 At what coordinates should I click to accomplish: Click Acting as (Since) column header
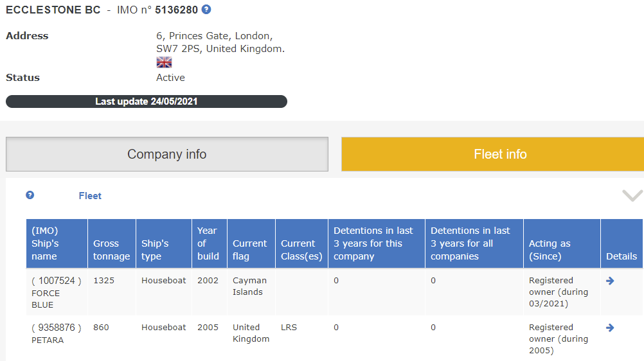tap(549, 250)
